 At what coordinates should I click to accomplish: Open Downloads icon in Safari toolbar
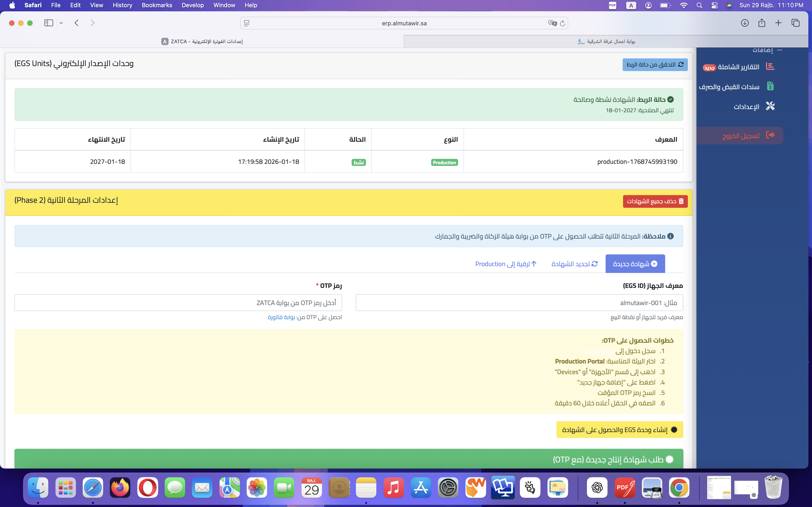[745, 23]
